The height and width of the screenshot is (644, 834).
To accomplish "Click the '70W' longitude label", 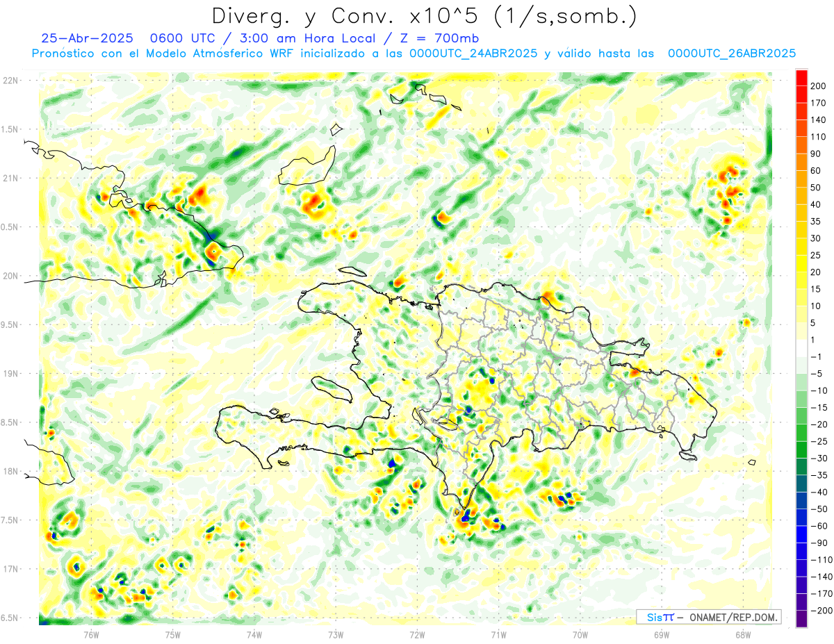I will point(580,634).
